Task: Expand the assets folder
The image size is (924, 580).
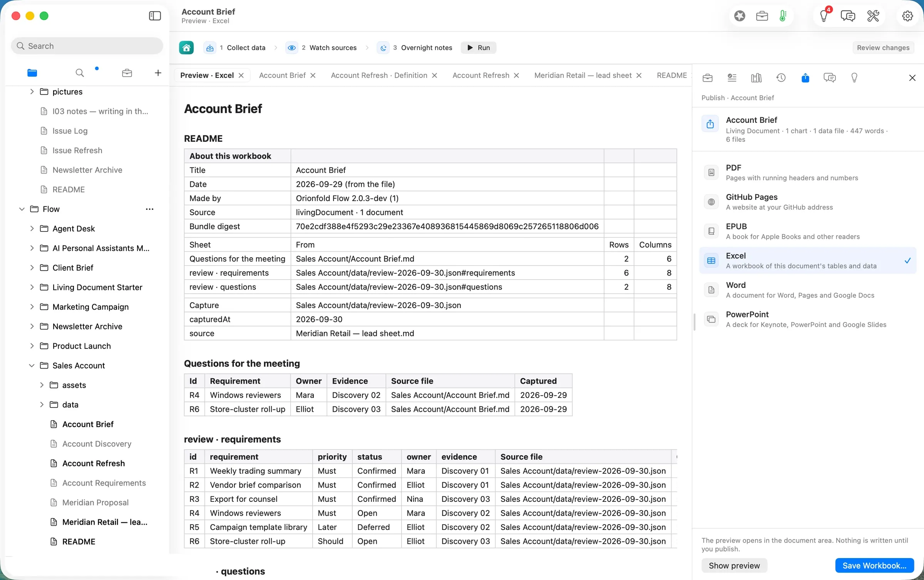Action: click(42, 385)
